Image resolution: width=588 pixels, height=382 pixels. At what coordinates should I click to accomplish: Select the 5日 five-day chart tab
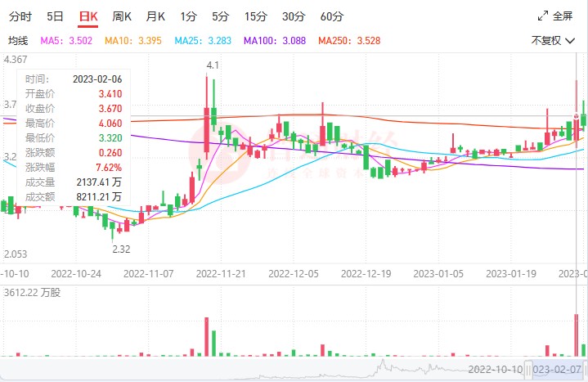(55, 16)
